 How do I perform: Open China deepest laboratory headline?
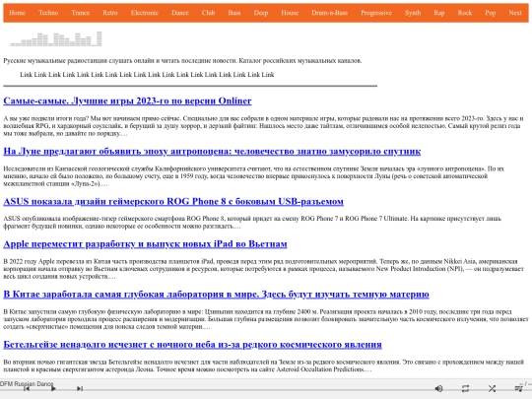[216, 294]
